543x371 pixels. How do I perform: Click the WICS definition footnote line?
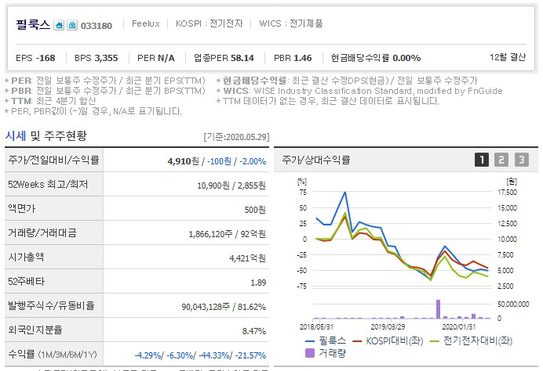click(359, 91)
